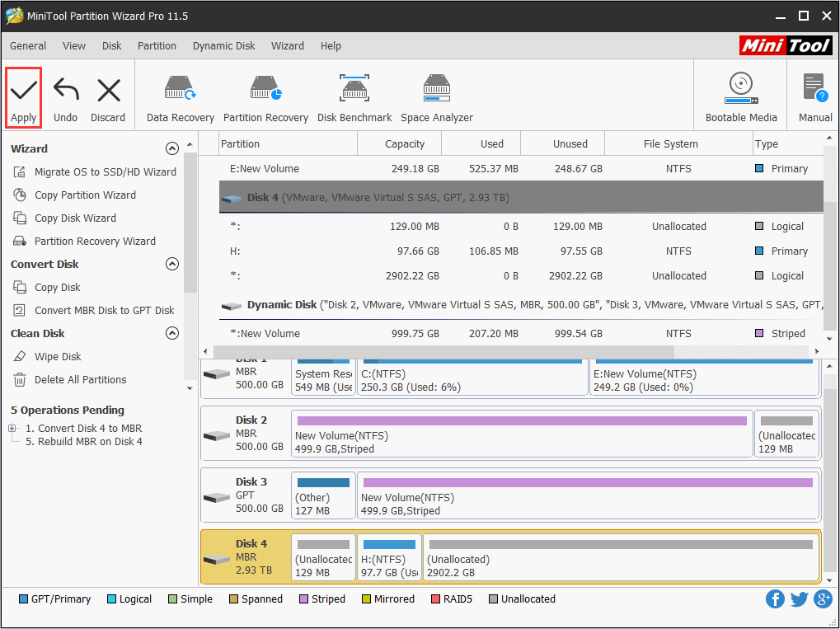
Task: Sort by Partition column header
Action: (289, 143)
